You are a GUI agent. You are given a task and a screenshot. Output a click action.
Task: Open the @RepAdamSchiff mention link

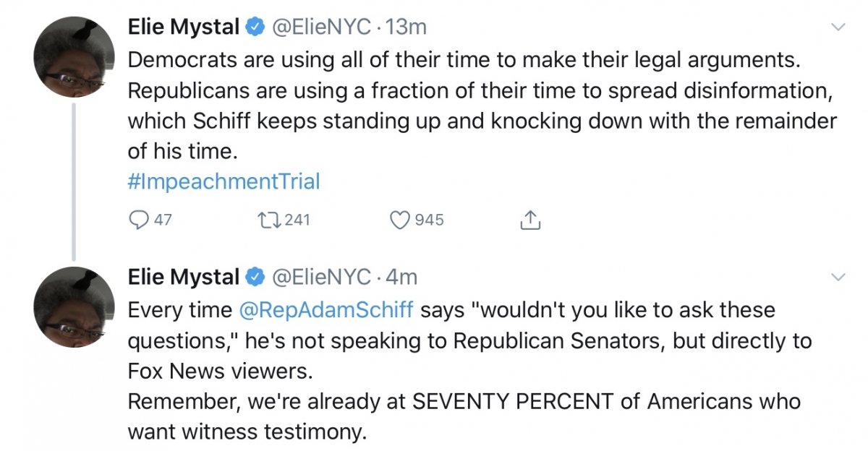(x=326, y=310)
